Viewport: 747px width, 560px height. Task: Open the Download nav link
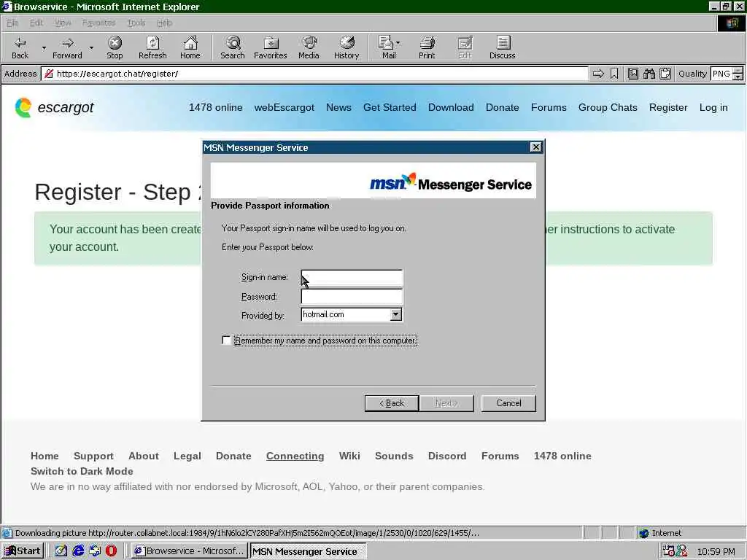click(451, 108)
